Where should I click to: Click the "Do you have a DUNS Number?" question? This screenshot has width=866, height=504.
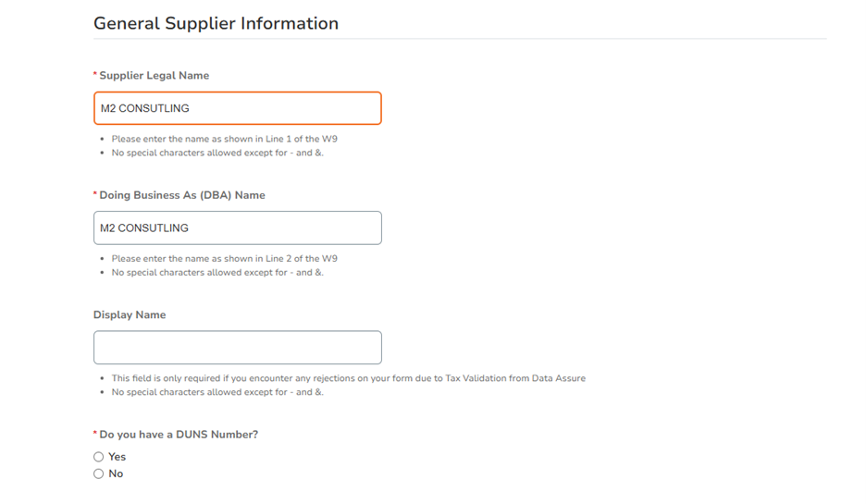click(x=179, y=435)
